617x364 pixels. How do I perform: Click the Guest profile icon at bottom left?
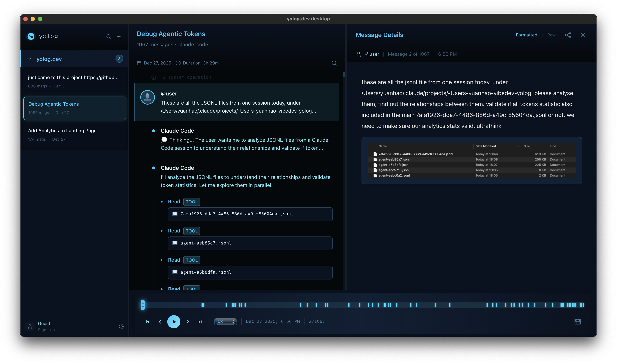click(30, 326)
